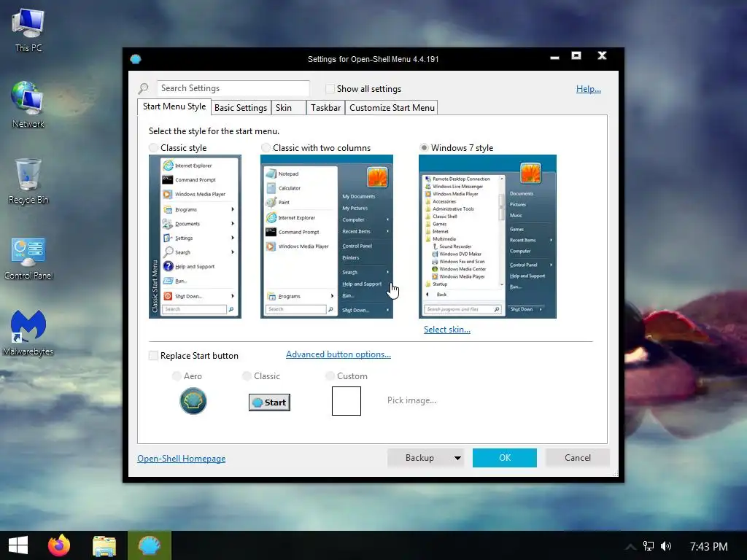Screen dimensions: 747x560
Task: Expand the Backup dropdown arrow
Action: coord(457,458)
